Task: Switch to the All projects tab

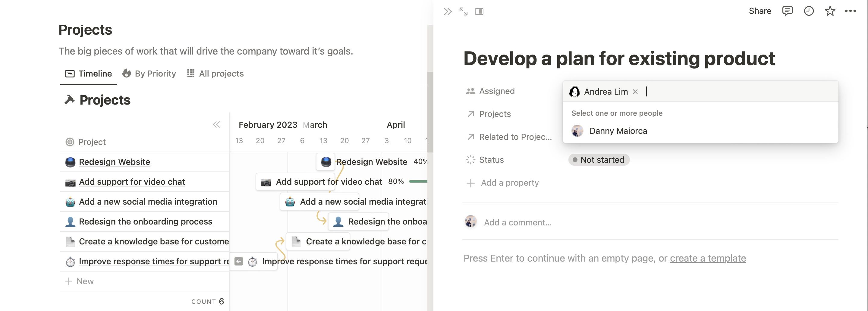Action: pyautogui.click(x=216, y=74)
